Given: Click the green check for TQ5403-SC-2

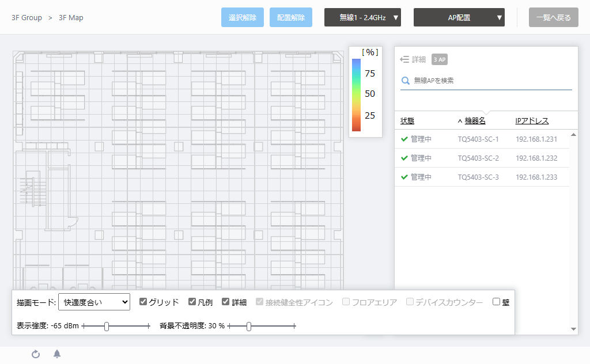Looking at the screenshot, I should click(x=404, y=158).
